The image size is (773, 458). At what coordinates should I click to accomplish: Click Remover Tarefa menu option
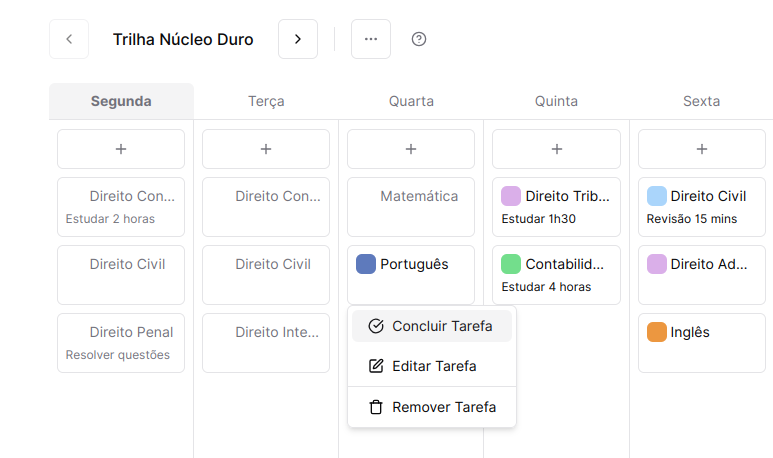tap(432, 407)
